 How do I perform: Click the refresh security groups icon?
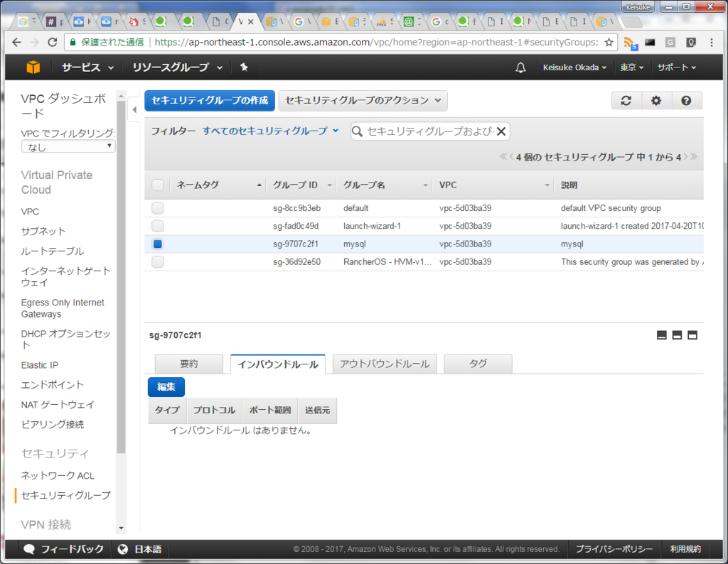tap(626, 101)
